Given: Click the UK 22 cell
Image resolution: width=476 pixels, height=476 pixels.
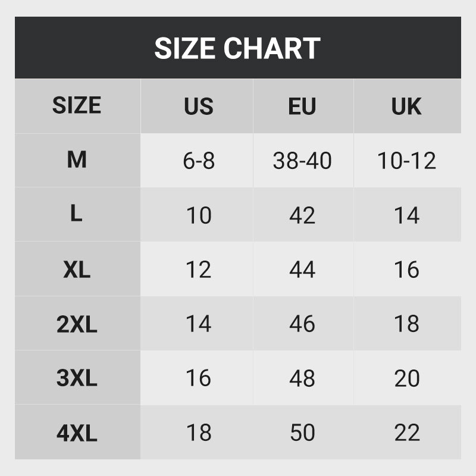Looking at the screenshot, I should tap(406, 433).
